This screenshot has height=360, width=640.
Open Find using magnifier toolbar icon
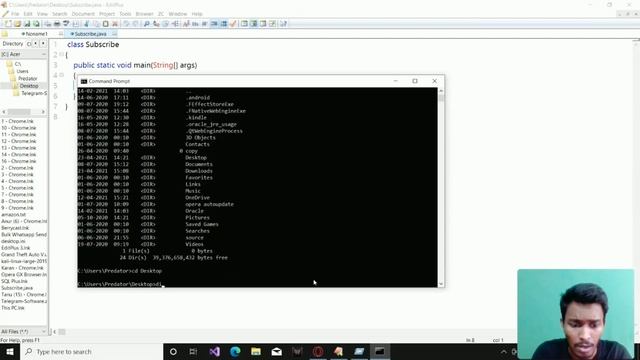pyautogui.click(x=147, y=24)
